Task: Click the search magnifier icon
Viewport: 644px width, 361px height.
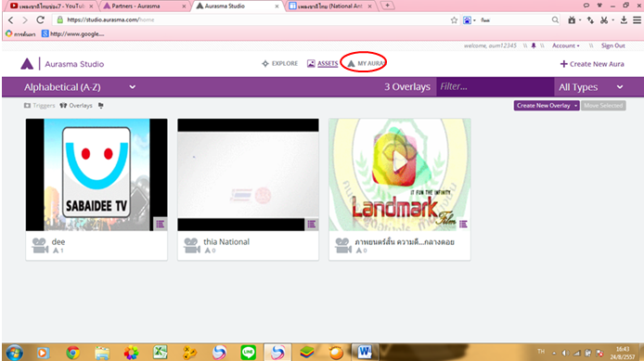Action: click(x=555, y=19)
